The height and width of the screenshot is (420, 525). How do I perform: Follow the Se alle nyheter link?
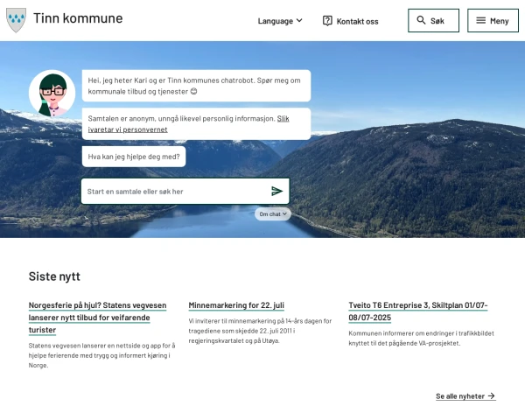(465, 396)
